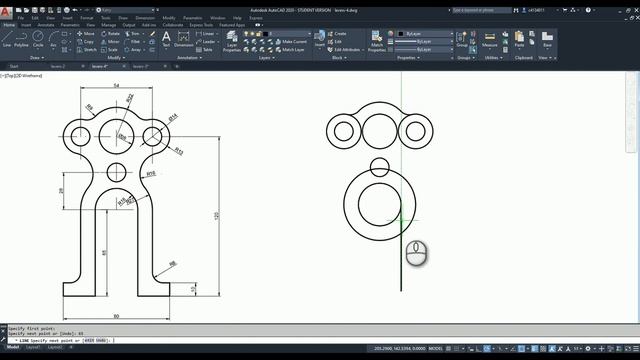Viewport: 640px width, 360px height.
Task: Click the Stretch command
Action: pos(87,50)
